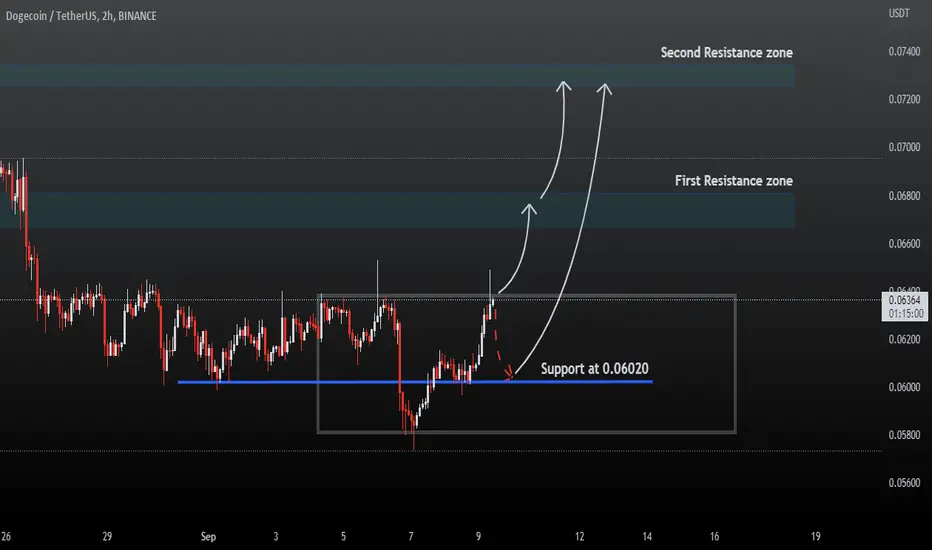Select the shaded band under First Resistance zone label
The image size is (932, 550).
pyautogui.click(x=397, y=210)
